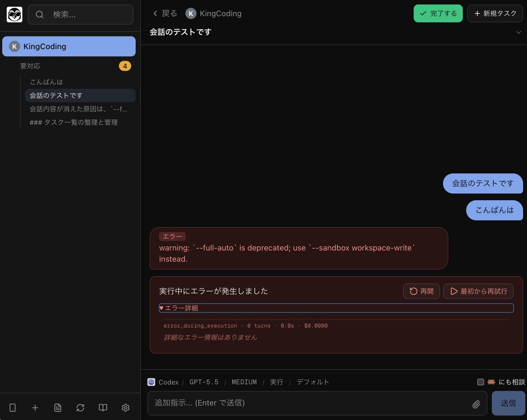Expand the conversation header chevron
The height and width of the screenshot is (420, 527).
(518, 33)
